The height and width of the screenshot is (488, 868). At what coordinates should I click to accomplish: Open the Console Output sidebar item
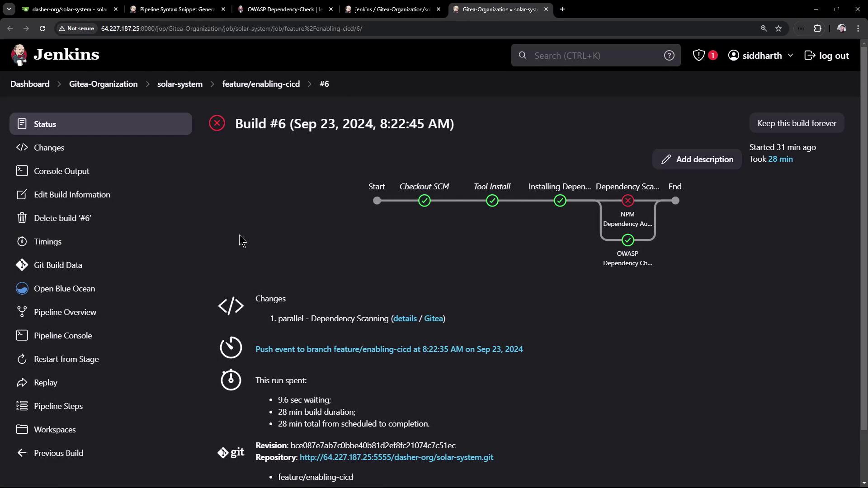(61, 171)
